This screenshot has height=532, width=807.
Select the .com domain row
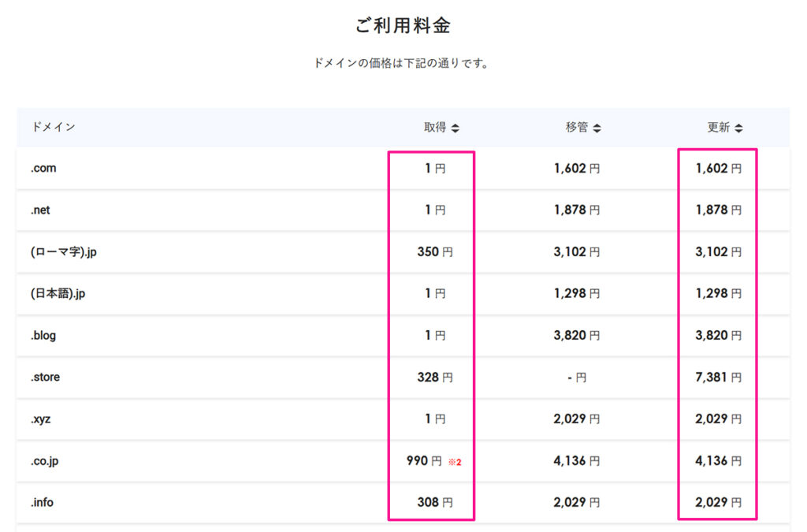coord(44,169)
